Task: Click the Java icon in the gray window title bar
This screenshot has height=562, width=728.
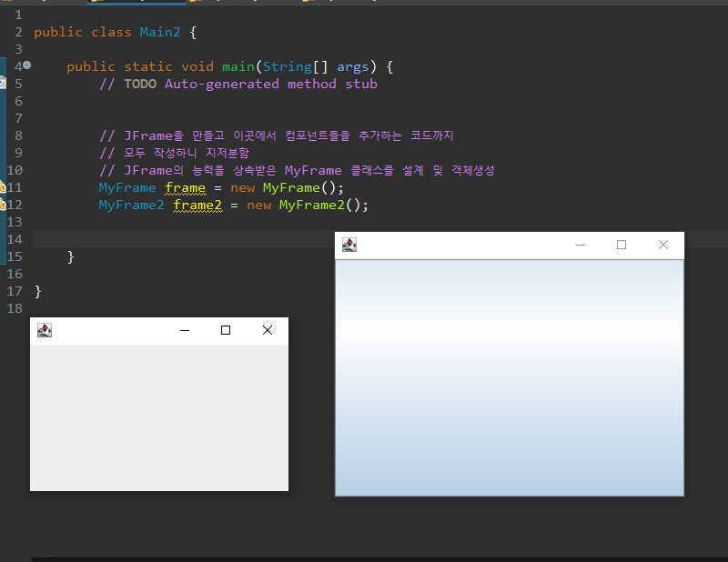Action: tap(45, 330)
